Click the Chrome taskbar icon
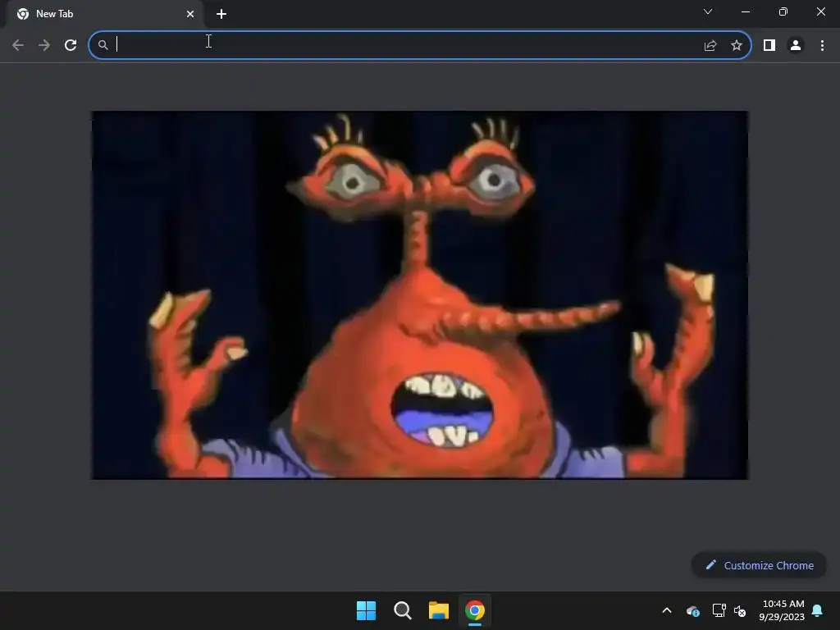The width and height of the screenshot is (840, 630). [475, 610]
